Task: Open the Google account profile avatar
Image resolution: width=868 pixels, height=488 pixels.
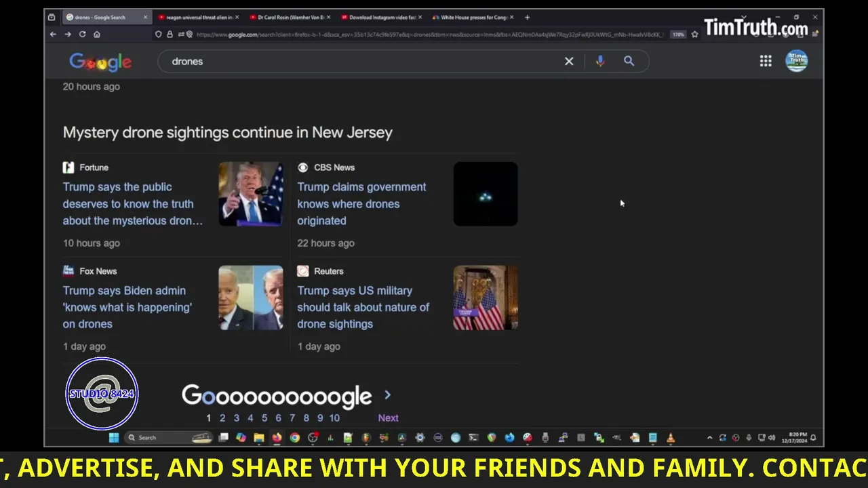Action: (796, 61)
